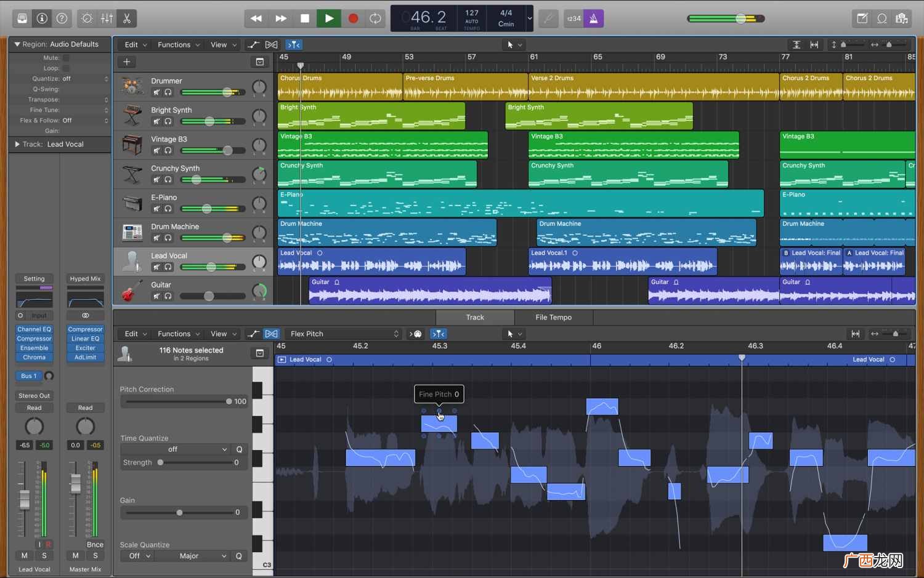Open the Media Browser icon
Viewport: 924px width, 578px height.
(x=902, y=18)
